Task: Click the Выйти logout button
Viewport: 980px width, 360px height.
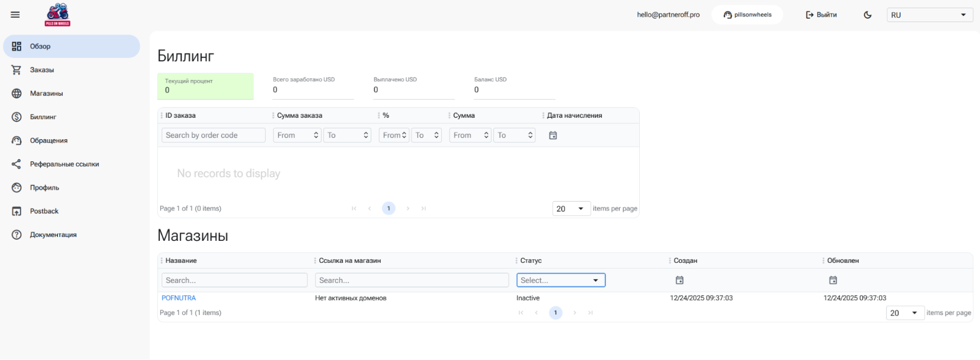Action: [x=821, y=15]
